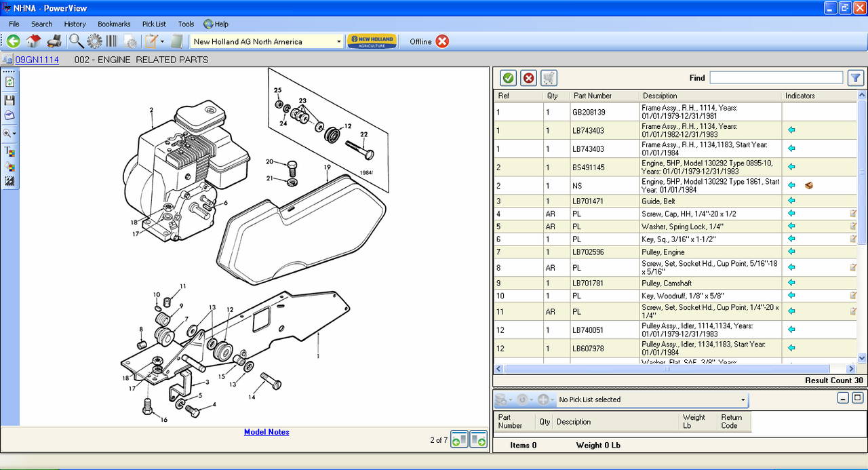Sort by the Description column header
The height and width of the screenshot is (470, 868).
(x=710, y=96)
